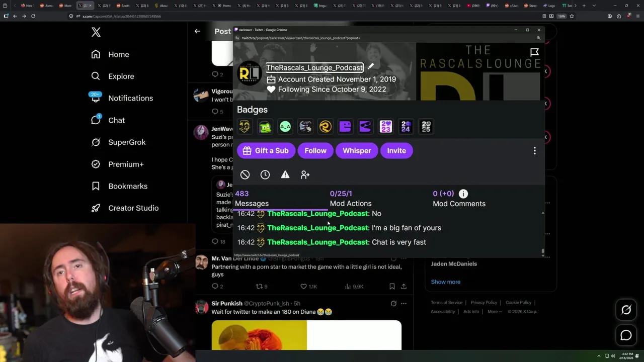
Task: Switch to the Mod Actions tab
Action: (x=351, y=199)
